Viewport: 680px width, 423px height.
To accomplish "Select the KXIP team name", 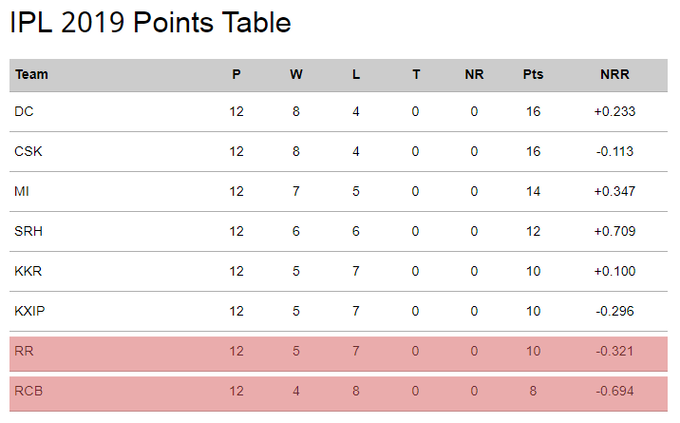I will click(x=29, y=311).
